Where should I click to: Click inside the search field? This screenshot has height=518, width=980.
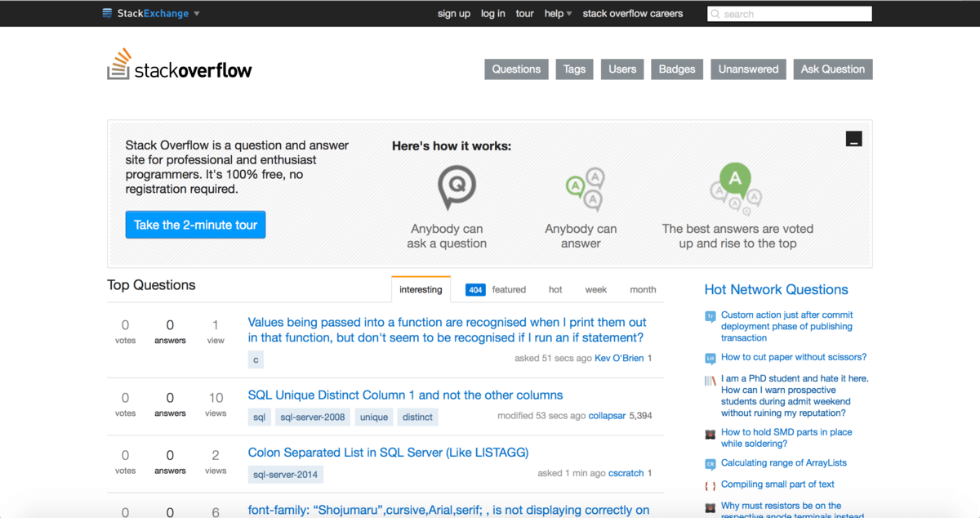click(792, 14)
